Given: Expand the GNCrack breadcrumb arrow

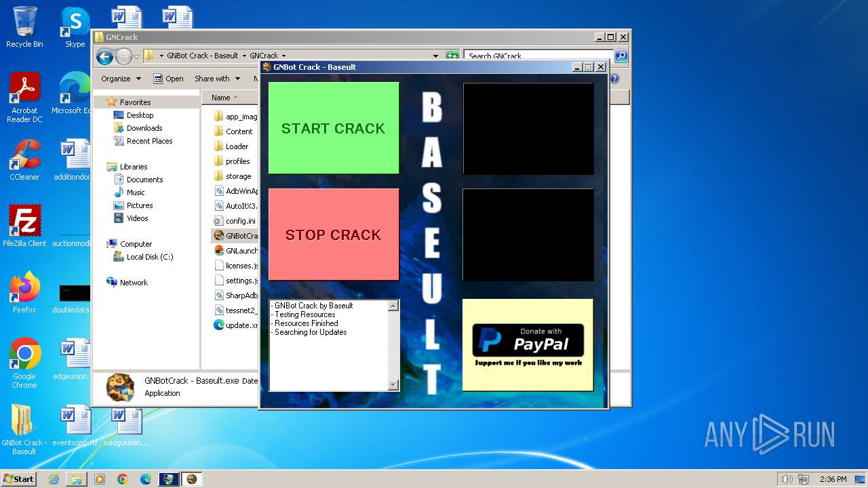Looking at the screenshot, I should click(283, 56).
